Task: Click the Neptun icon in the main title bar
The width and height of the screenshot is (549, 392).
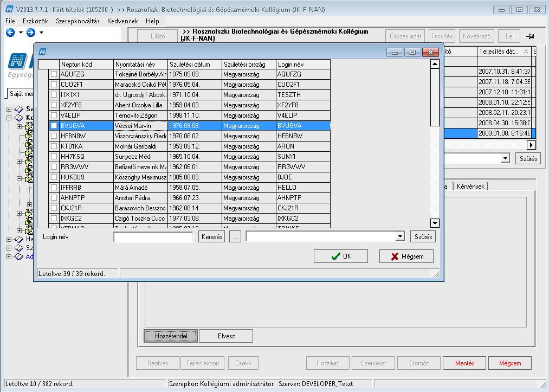Action: 9,9
